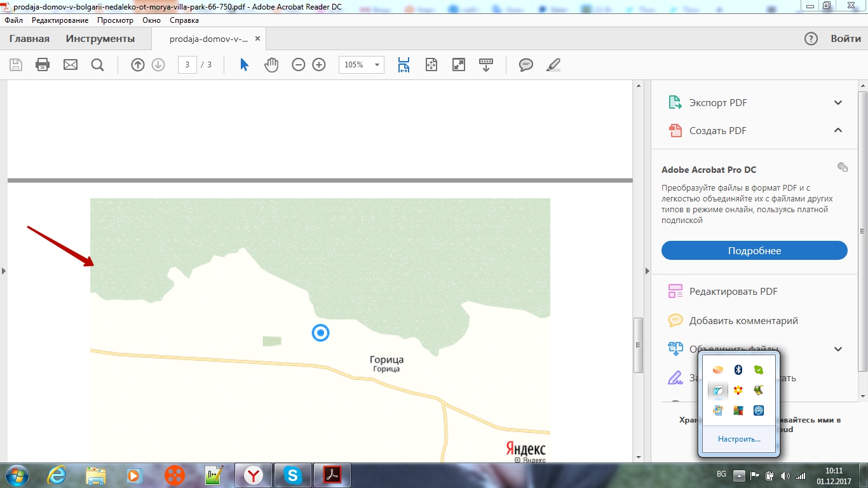Open Редактировать PDF tool

[x=733, y=292]
